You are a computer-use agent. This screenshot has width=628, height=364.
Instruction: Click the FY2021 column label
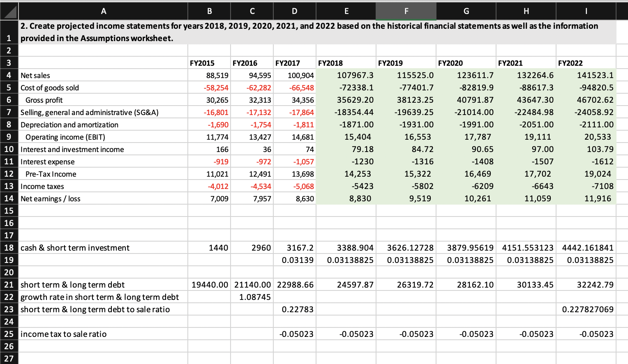[x=510, y=63]
